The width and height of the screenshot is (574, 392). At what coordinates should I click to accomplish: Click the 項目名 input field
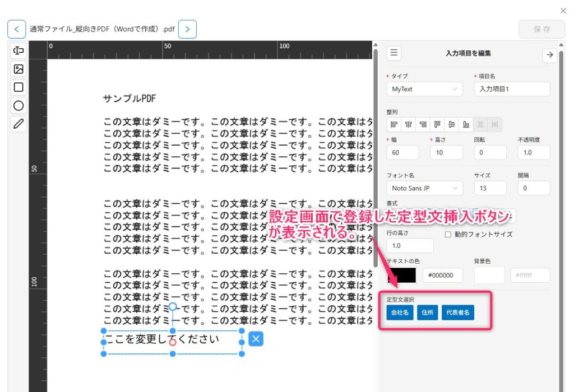pos(512,89)
